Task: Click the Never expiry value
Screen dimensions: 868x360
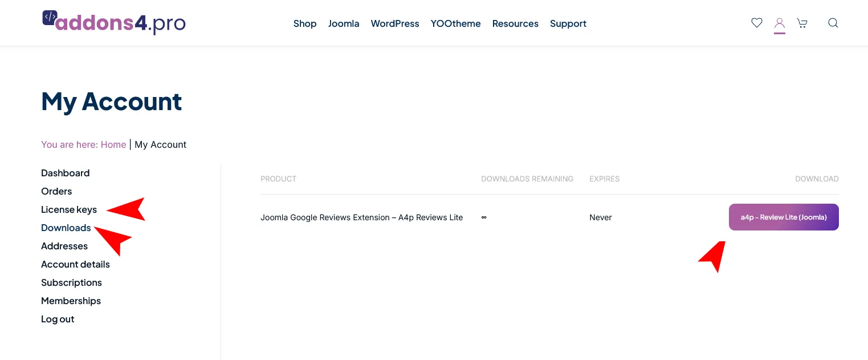Action: (x=601, y=217)
